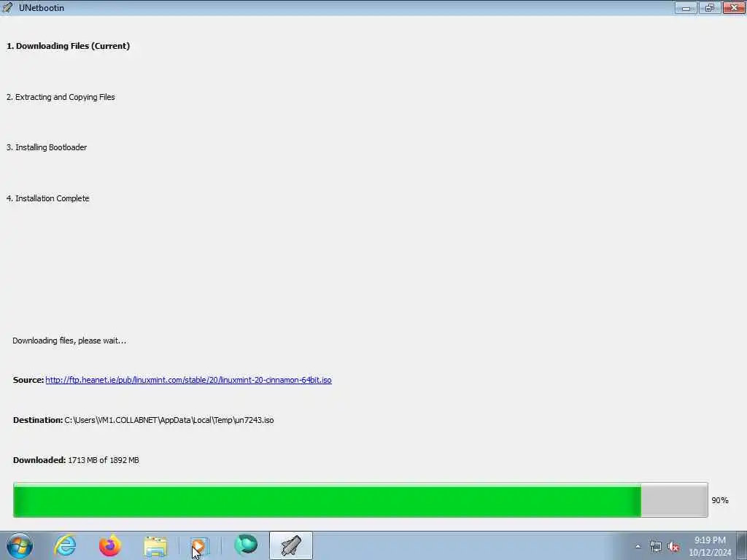The height and width of the screenshot is (560, 747).
Task: Click the UNetbootin title bar app icon
Action: point(7,7)
